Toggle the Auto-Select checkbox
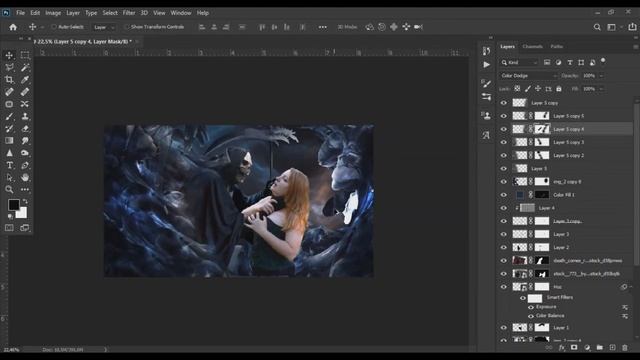 click(54, 27)
